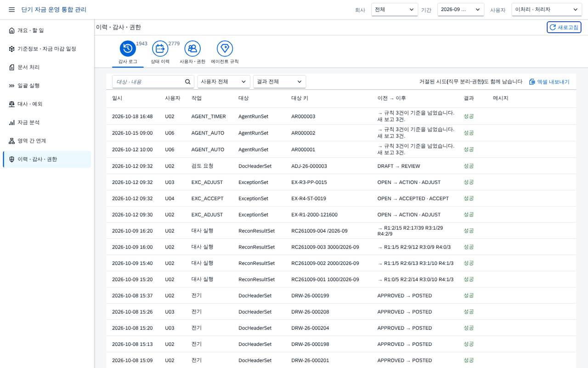Go to 영역 간 연계 menu
This screenshot has height=368, width=588.
pos(47,141)
